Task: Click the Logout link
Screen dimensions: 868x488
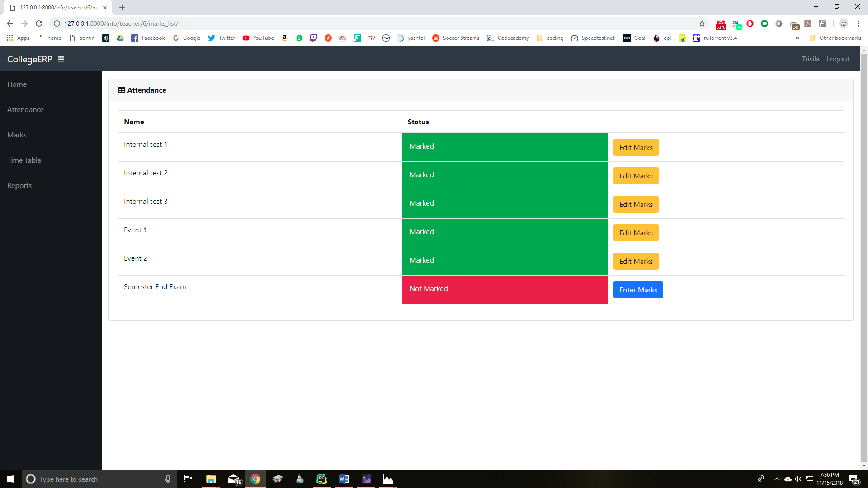Action: click(838, 59)
